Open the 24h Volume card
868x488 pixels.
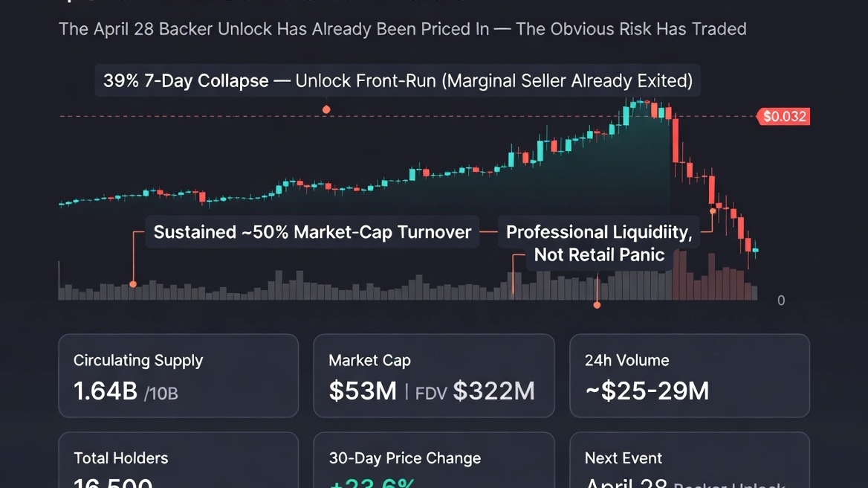[689, 375]
